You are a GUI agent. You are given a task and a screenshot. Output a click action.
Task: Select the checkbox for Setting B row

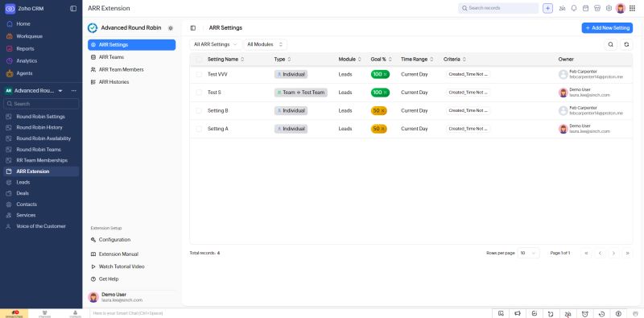pos(199,110)
